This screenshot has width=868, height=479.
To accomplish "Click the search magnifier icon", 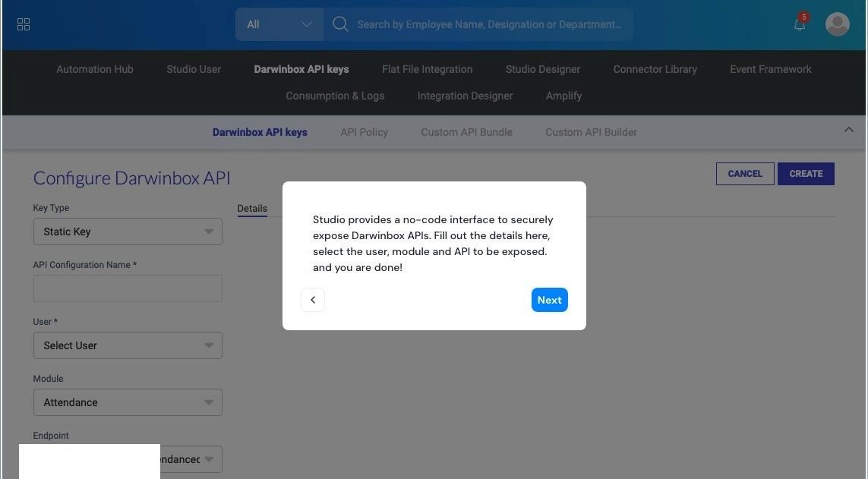I will [x=340, y=24].
